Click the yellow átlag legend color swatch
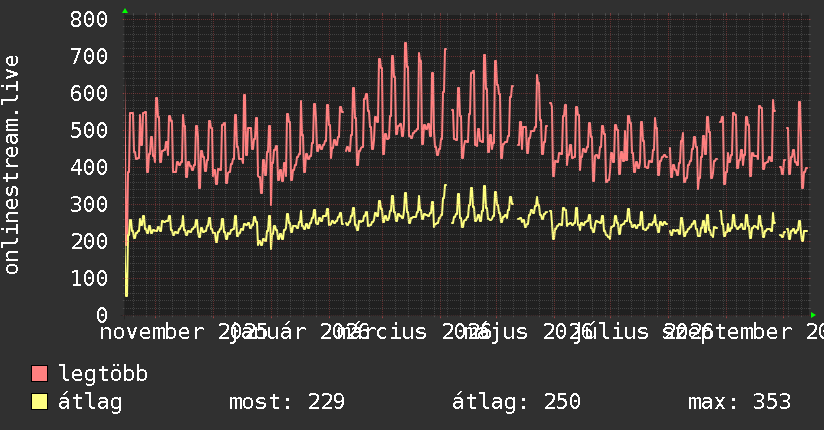This screenshot has width=824, height=430. (39, 402)
